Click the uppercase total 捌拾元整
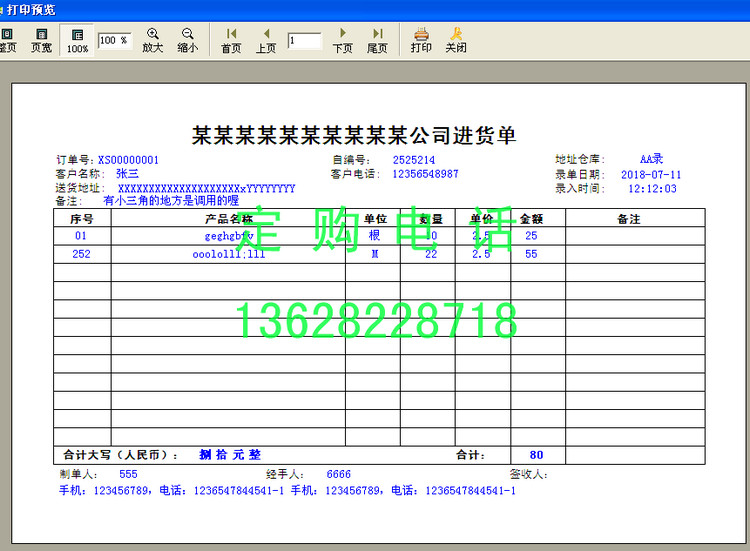 click(x=230, y=455)
